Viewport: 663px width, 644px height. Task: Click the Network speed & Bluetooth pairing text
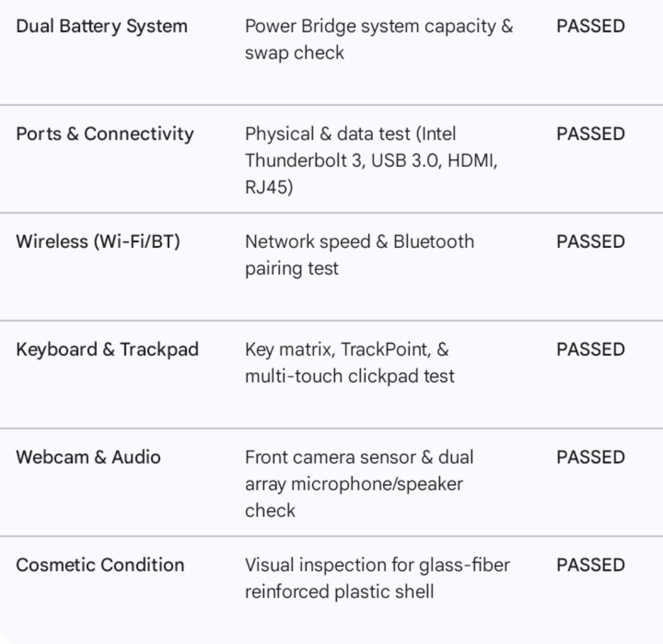pos(360,255)
